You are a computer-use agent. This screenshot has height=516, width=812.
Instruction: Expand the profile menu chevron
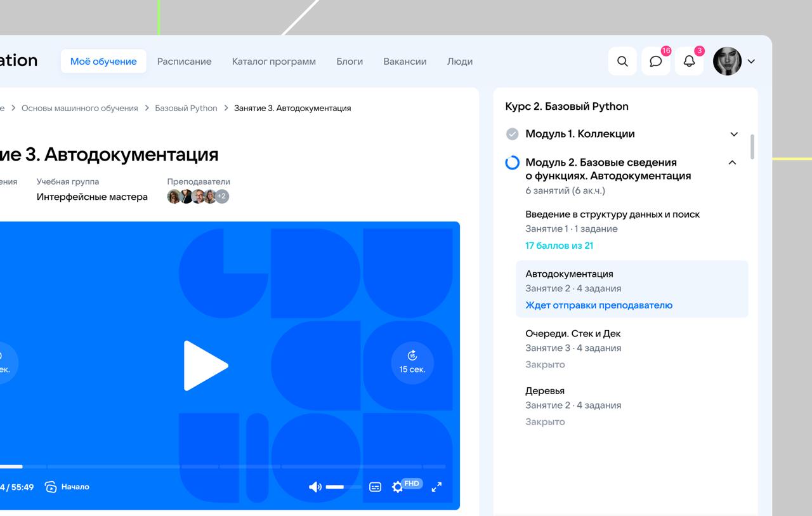[x=751, y=62]
